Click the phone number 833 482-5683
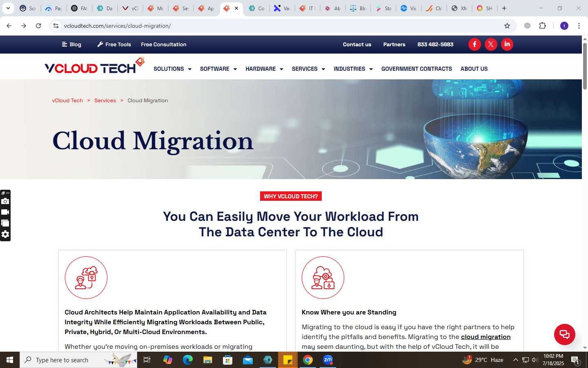The width and height of the screenshot is (588, 368). (435, 45)
